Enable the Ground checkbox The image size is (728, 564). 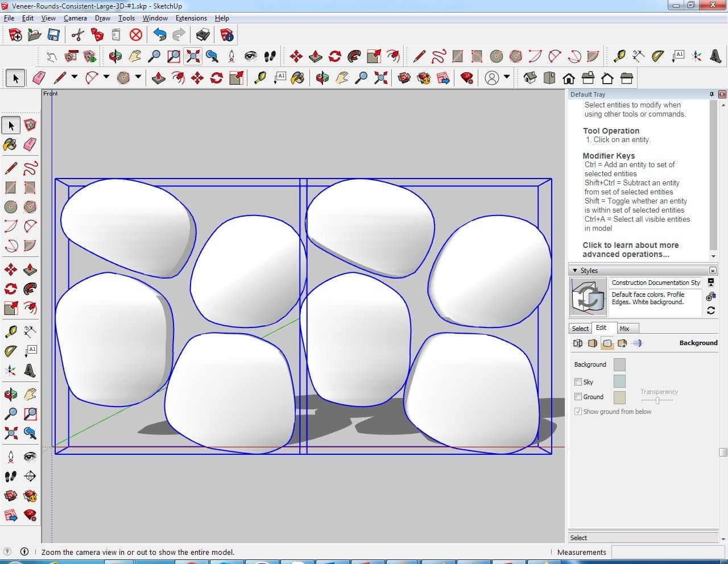pyautogui.click(x=578, y=397)
